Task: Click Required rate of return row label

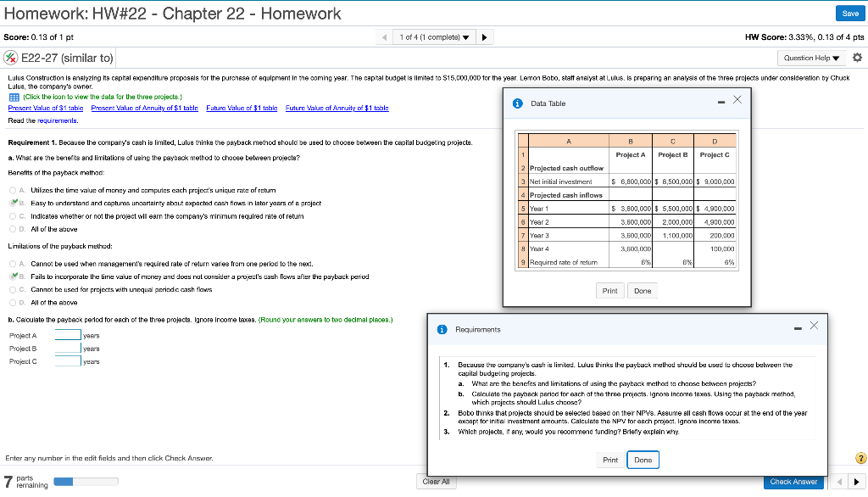Action: click(564, 263)
